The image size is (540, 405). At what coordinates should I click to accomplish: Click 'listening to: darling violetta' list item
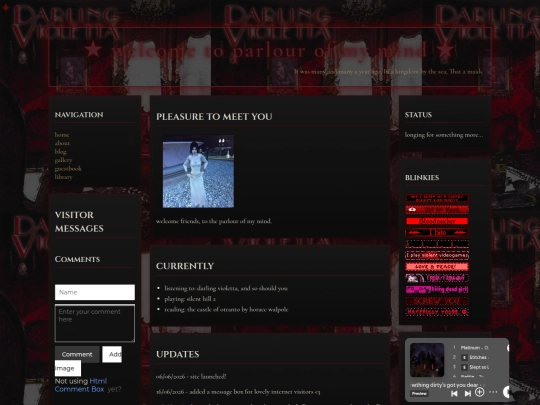click(x=226, y=288)
